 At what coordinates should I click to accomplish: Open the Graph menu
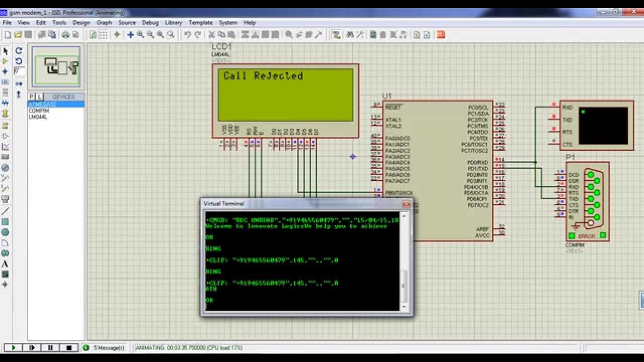104,23
